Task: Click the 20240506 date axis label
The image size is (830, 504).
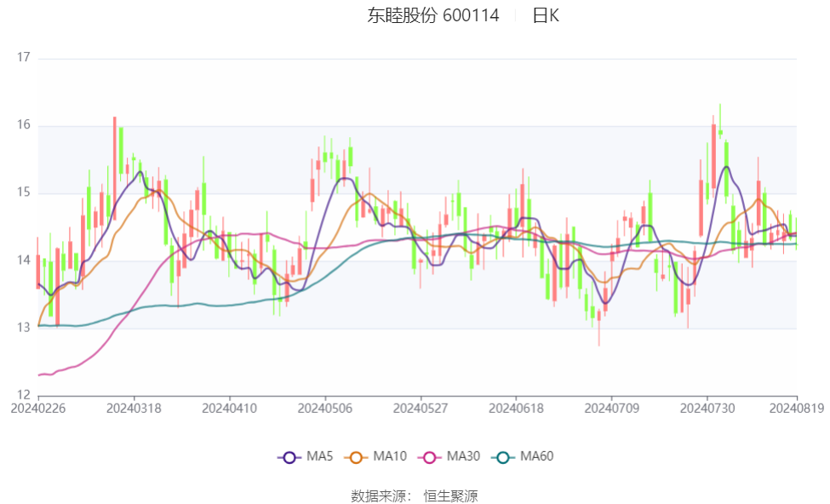Action: pyautogui.click(x=325, y=409)
